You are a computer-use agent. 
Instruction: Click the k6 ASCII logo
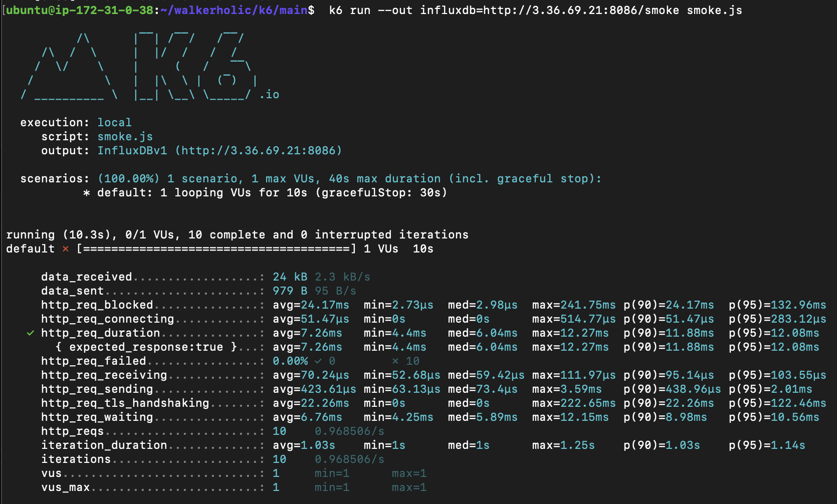[x=139, y=65]
